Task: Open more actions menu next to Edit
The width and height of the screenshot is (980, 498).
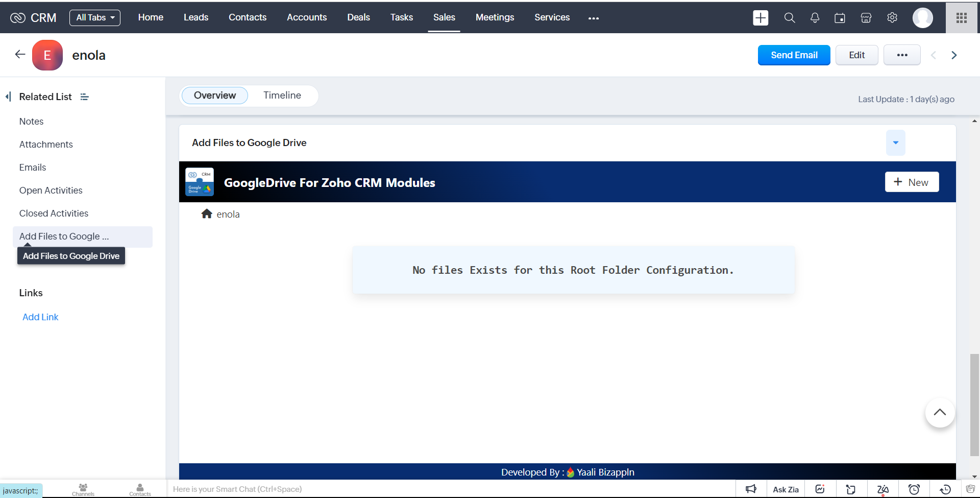Action: tap(902, 55)
